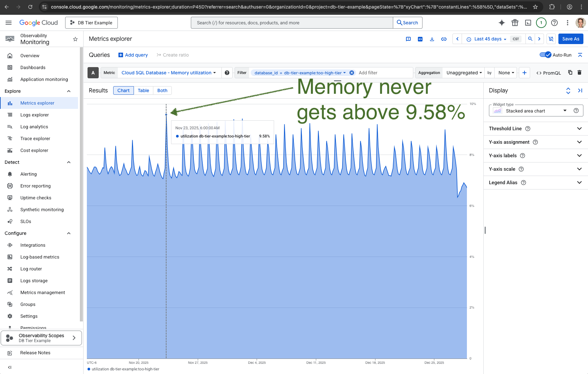The height and width of the screenshot is (374, 588).
Task: Copy link with the link icon
Action: pyautogui.click(x=444, y=39)
